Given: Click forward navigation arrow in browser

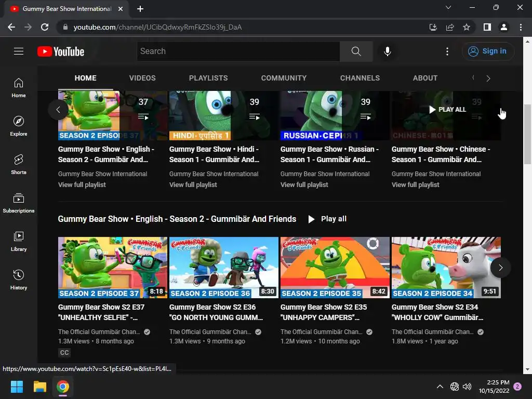Looking at the screenshot, I should tap(28, 27).
